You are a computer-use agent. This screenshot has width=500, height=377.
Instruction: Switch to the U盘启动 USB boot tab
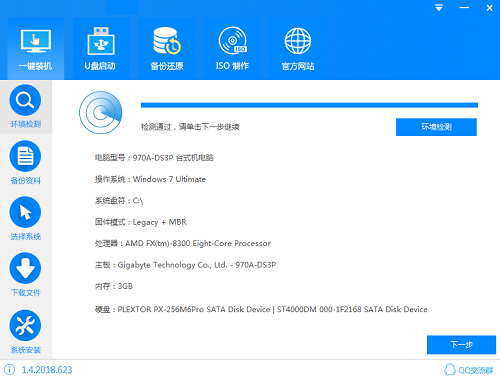tap(100, 49)
